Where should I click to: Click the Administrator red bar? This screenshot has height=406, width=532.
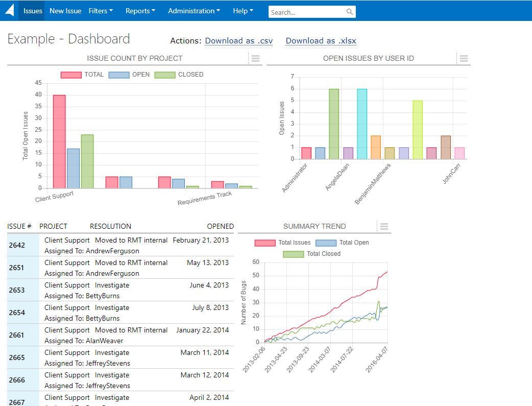click(x=306, y=153)
